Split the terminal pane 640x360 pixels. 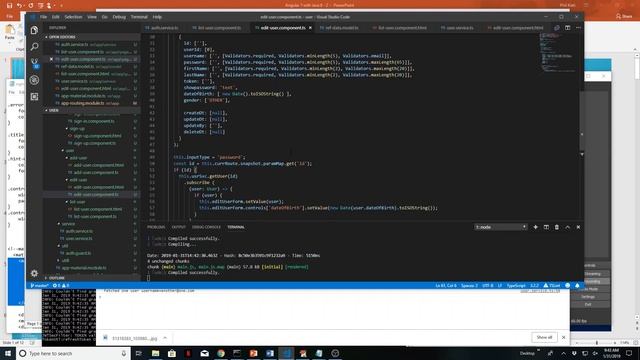tap(546, 227)
